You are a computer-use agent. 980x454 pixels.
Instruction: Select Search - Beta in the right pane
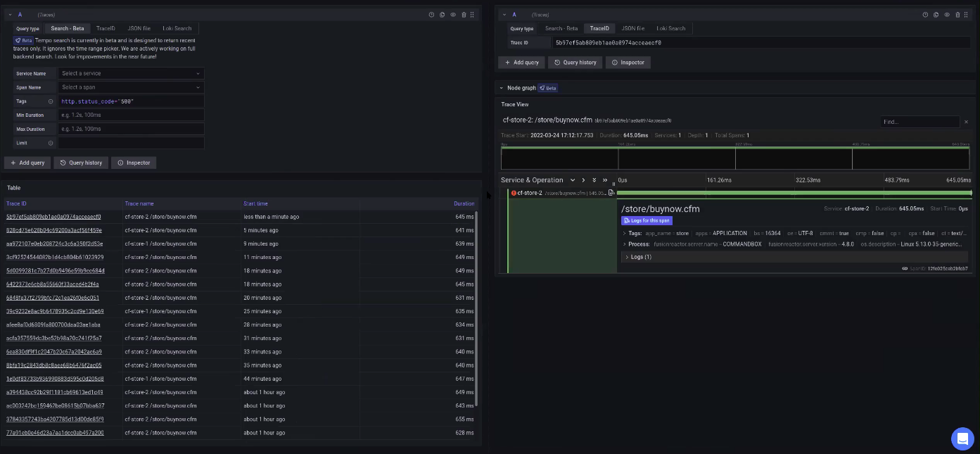tap(561, 28)
